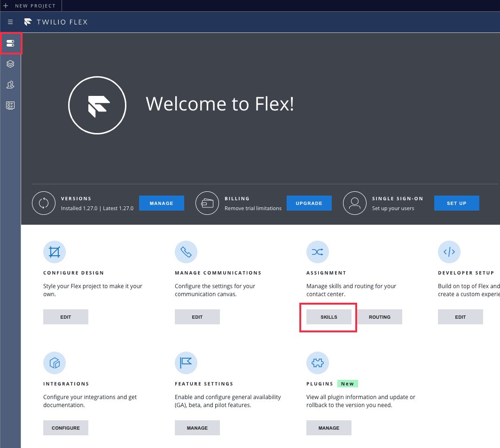This screenshot has width=500, height=448.
Task: Select the stacked layers icon in the sidebar
Action: pos(10,64)
